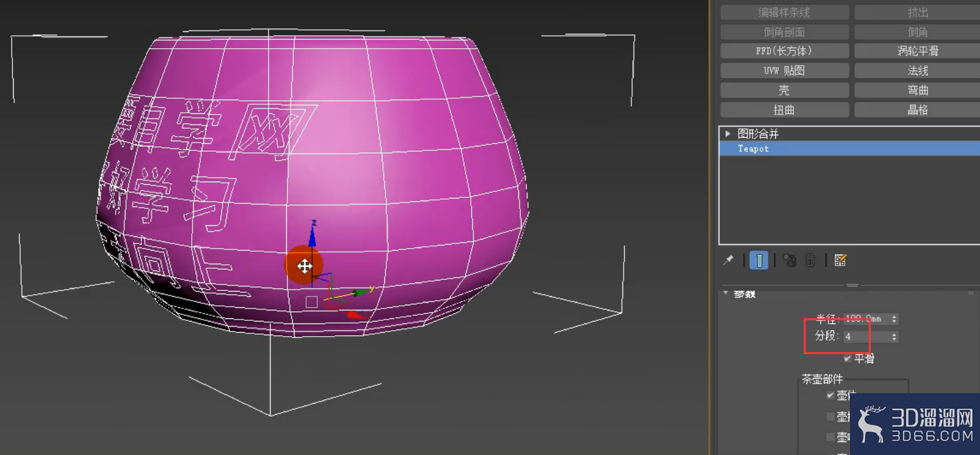Open Configure Modifier Sets icon
Viewport: 980px width, 455px height.
click(x=840, y=260)
